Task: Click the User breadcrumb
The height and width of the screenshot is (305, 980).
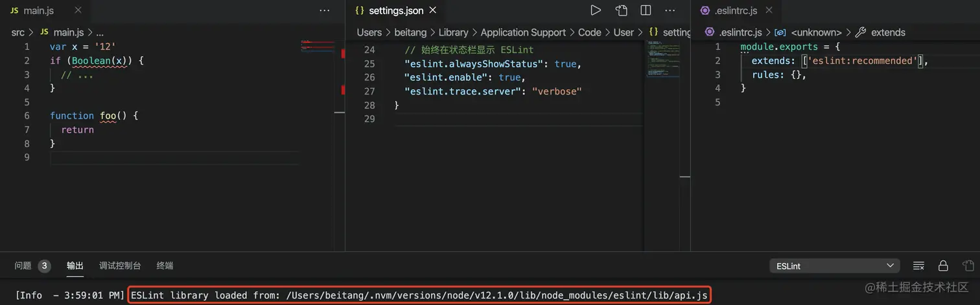Action: coord(624,32)
